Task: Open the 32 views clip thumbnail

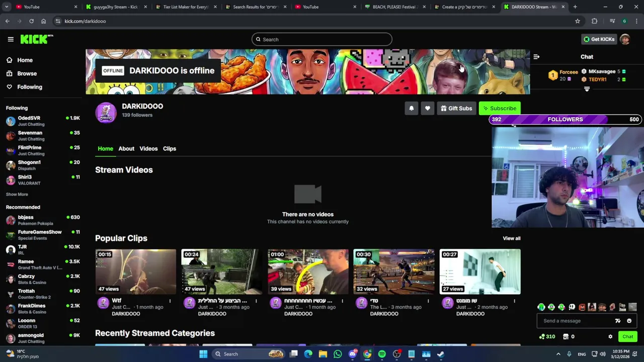Action: click(x=394, y=271)
